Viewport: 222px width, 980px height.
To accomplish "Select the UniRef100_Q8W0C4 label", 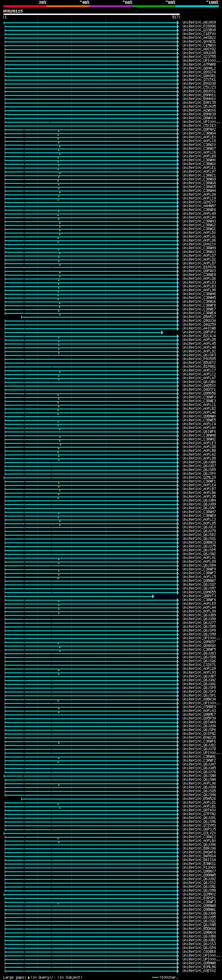I will click(x=199, y=118).
